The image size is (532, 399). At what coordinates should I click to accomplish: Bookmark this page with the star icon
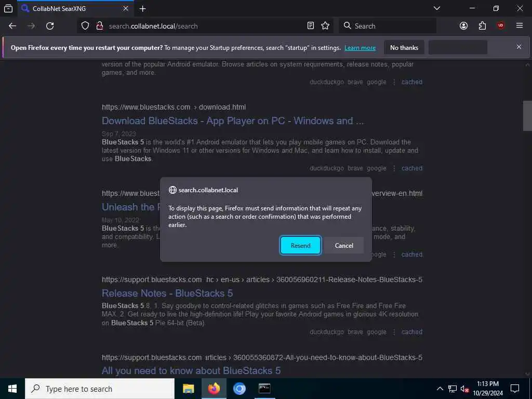[325, 26]
